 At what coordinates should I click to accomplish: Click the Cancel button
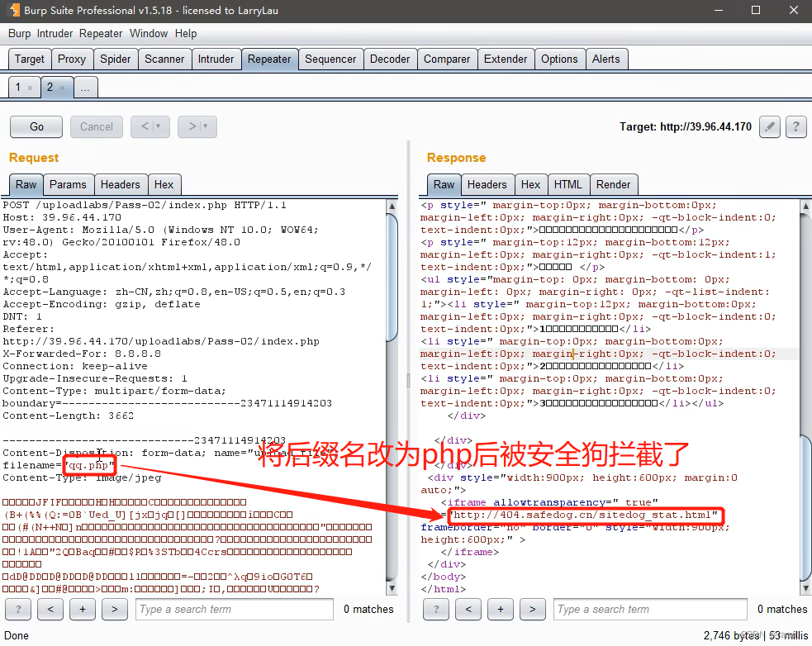tap(97, 126)
